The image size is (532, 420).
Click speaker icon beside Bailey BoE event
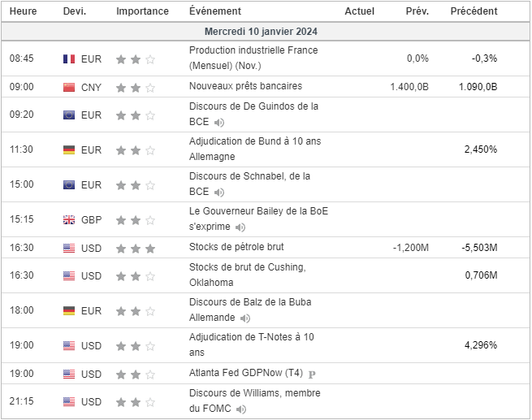pyautogui.click(x=240, y=227)
